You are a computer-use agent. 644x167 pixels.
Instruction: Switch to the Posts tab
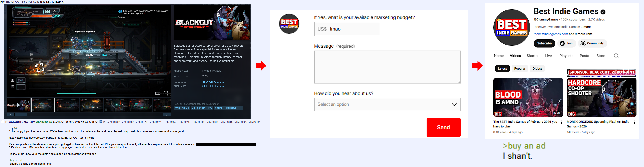pos(584,56)
